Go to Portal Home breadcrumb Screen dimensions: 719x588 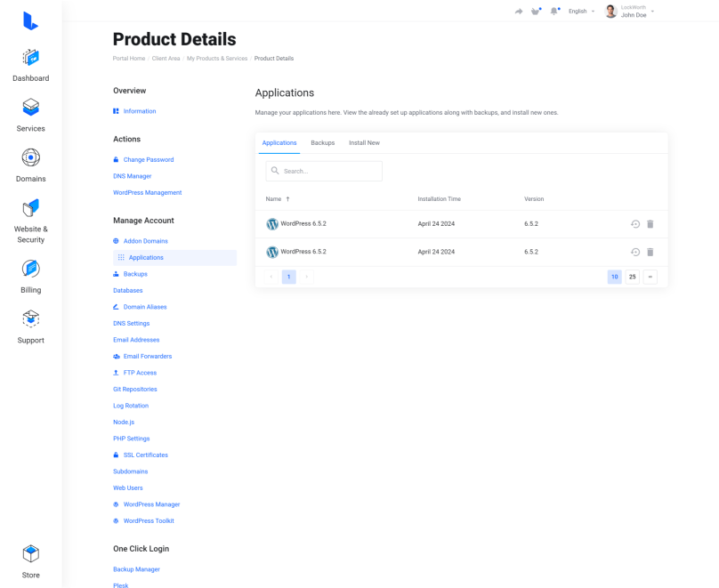(129, 59)
